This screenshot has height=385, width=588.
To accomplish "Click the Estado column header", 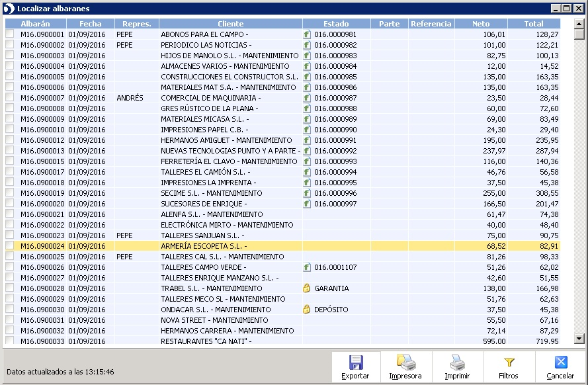I will pyautogui.click(x=337, y=24).
